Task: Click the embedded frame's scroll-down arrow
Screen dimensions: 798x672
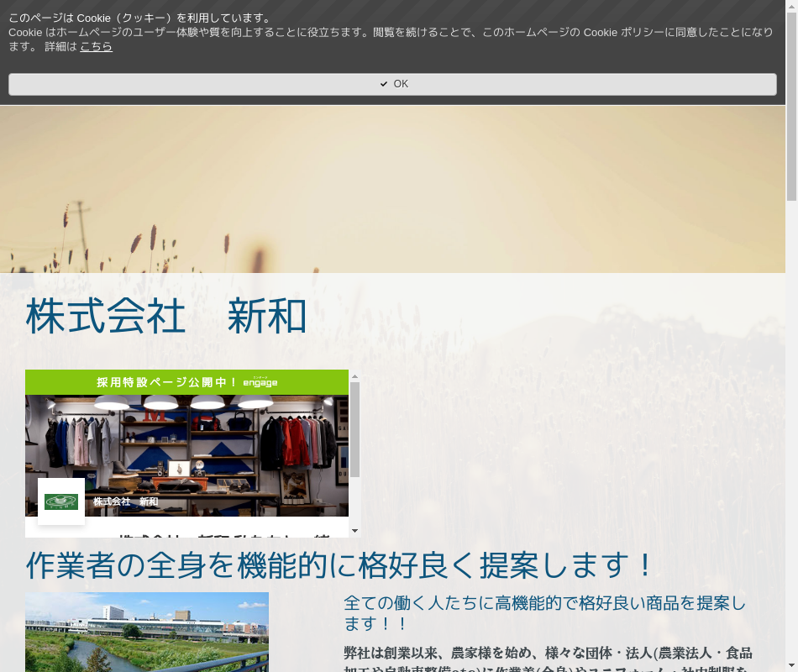Action: tap(354, 531)
